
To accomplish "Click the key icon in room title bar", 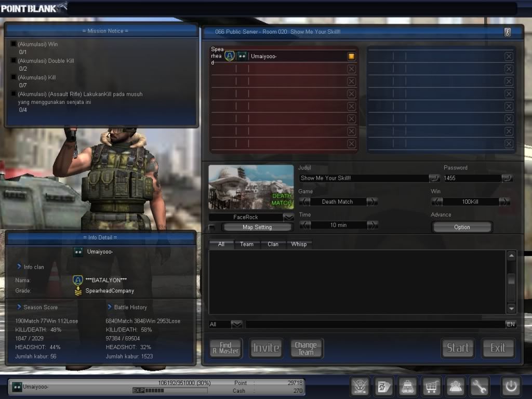I will click(507, 32).
